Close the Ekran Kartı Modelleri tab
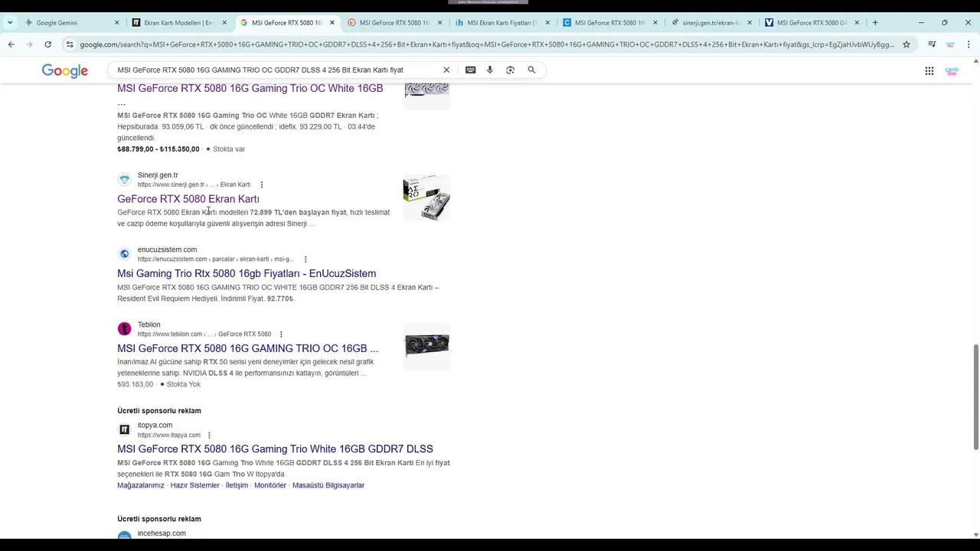This screenshot has width=980, height=551. point(224,23)
